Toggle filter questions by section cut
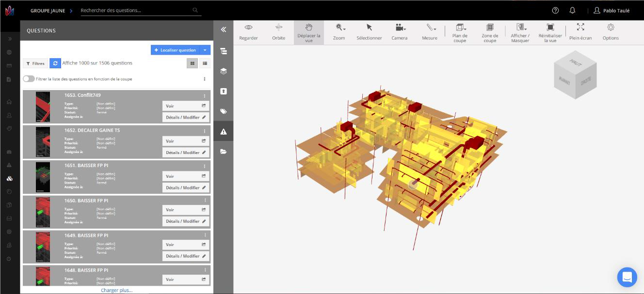The width and height of the screenshot is (644, 294). (x=29, y=79)
